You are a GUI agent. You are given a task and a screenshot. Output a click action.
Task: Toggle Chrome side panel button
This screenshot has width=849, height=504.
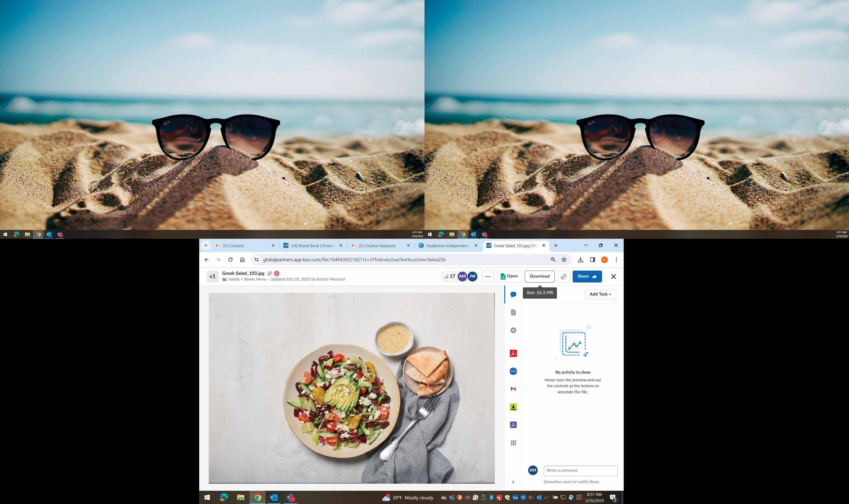point(592,260)
